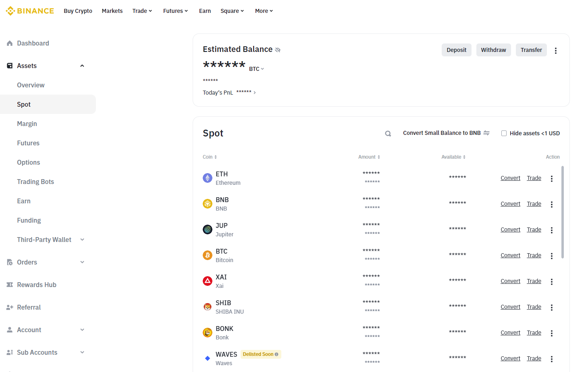Open BONK row more options
This screenshot has width=588, height=372.
tap(552, 333)
